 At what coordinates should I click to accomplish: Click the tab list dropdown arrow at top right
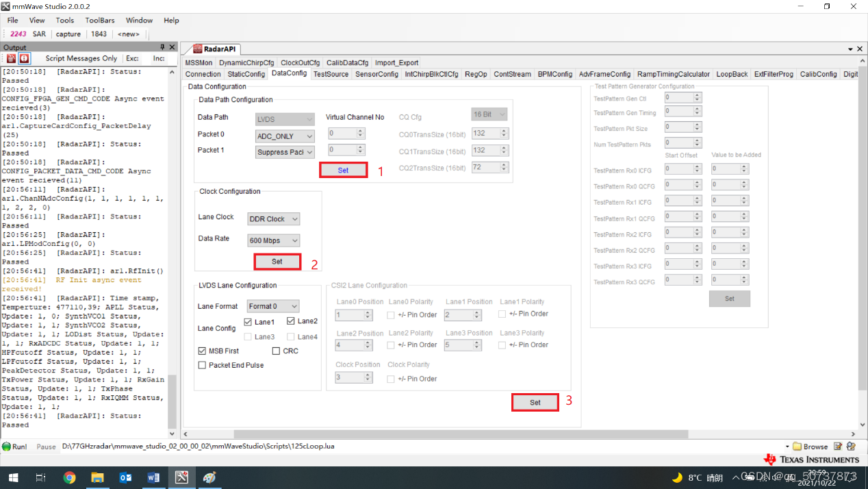tap(851, 49)
